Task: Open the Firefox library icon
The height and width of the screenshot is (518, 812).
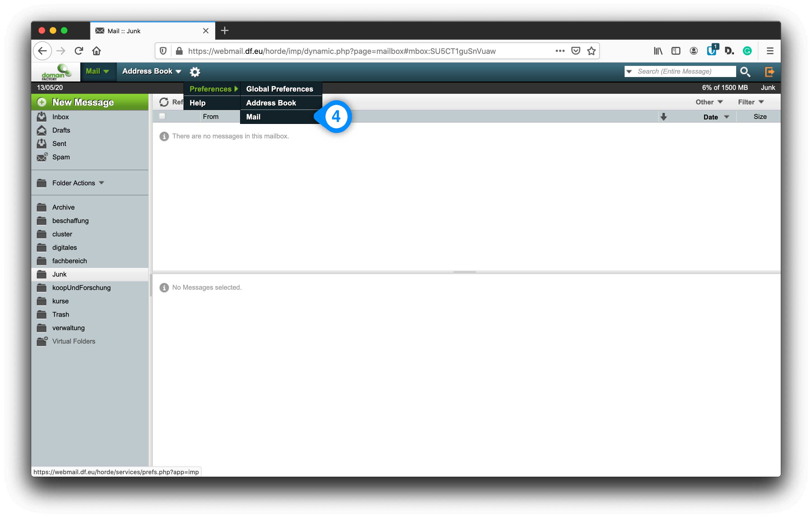Action: click(658, 51)
